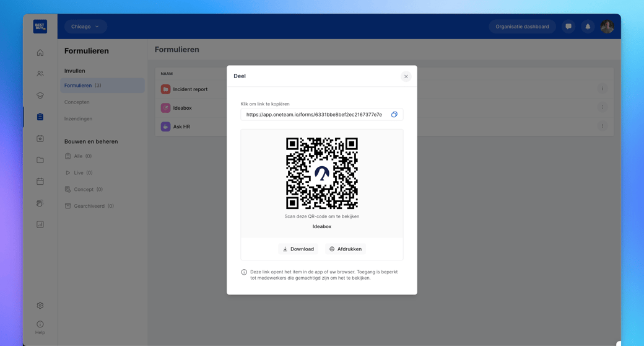Image resolution: width=644 pixels, height=346 pixels.
Task: Click the QR code image
Action: tap(321, 173)
